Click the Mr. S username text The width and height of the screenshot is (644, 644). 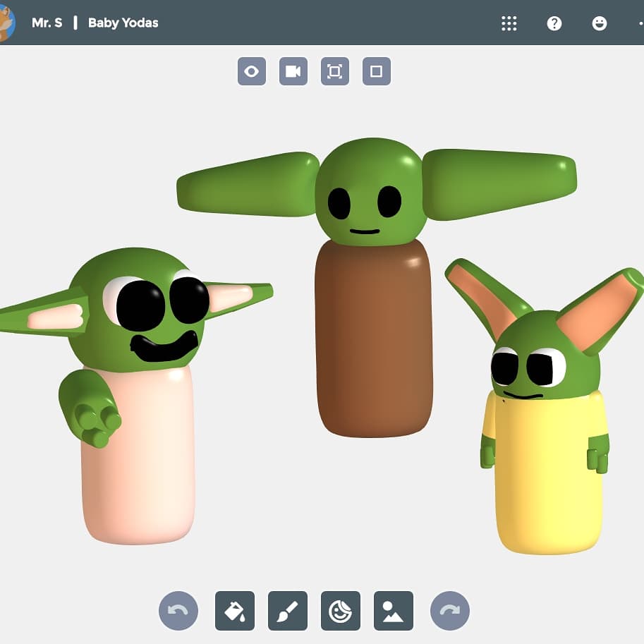click(x=47, y=23)
